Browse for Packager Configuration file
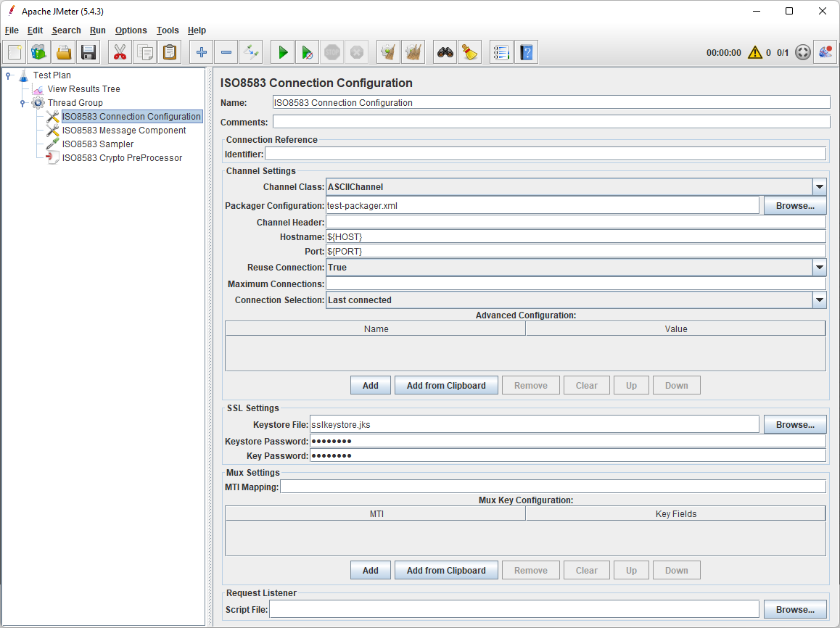 tap(795, 205)
